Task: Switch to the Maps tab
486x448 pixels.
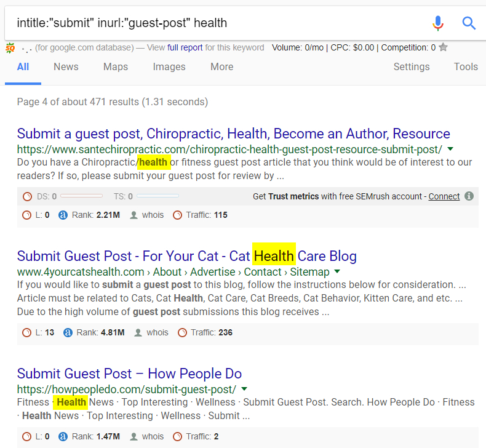Action: pos(116,66)
